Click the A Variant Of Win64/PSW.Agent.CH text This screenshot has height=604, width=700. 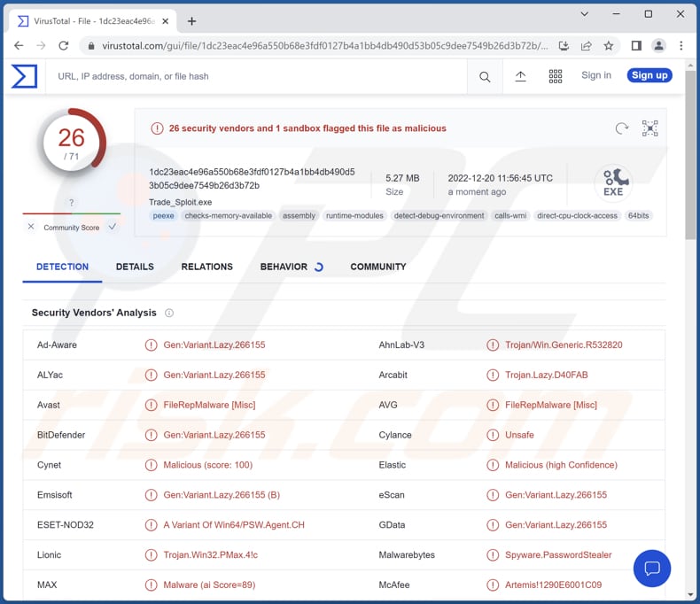tap(234, 525)
